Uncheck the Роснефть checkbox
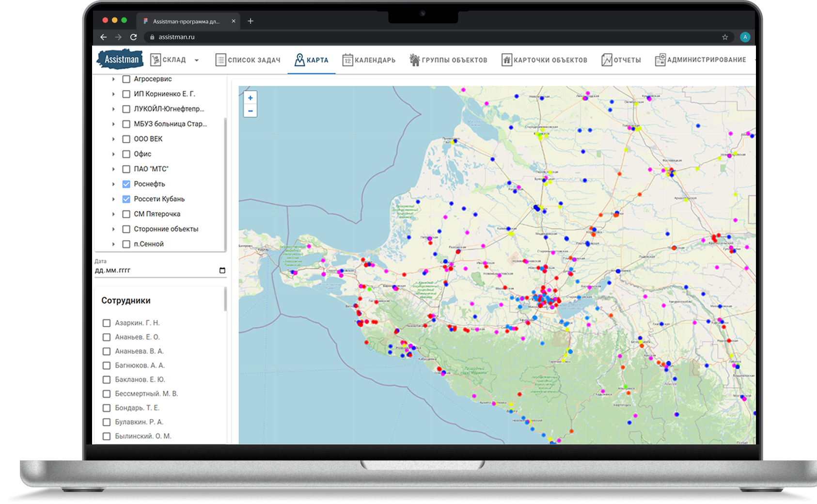This screenshot has width=817, height=504. (x=126, y=184)
